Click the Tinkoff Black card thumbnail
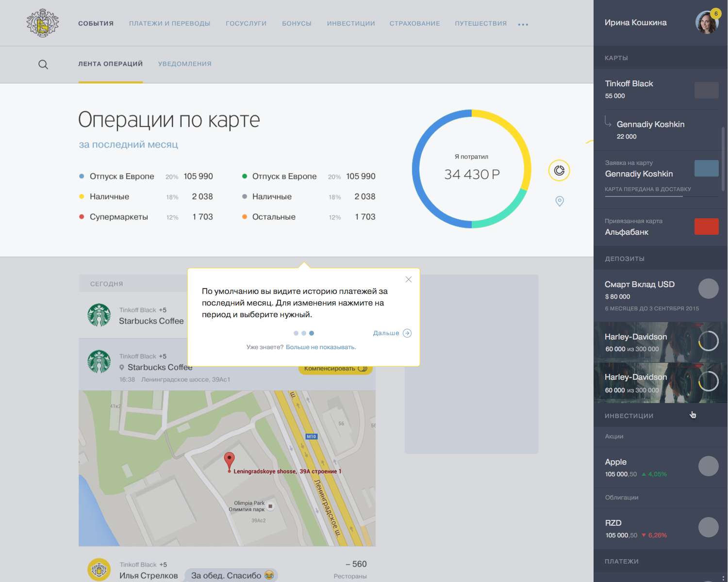728x582 pixels. pos(707,90)
